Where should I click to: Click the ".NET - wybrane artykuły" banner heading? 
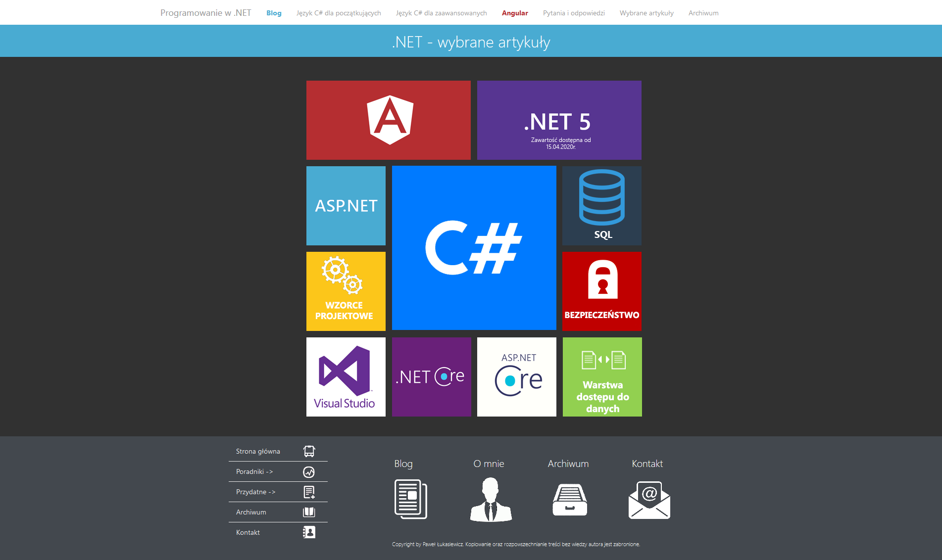pos(471,42)
